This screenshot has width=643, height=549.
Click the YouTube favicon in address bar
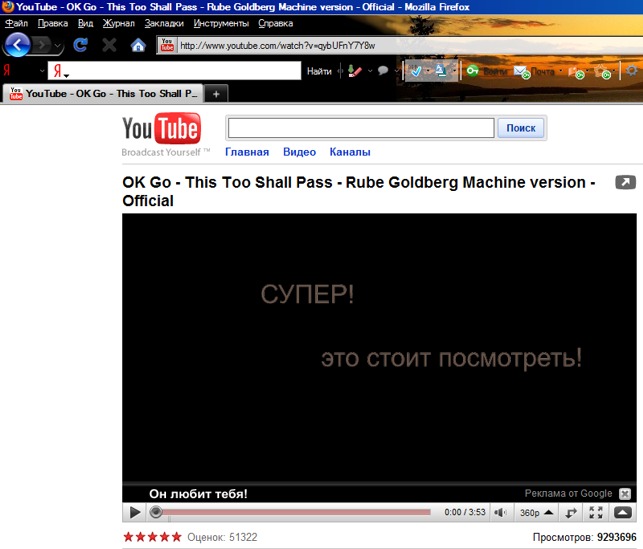point(167,45)
